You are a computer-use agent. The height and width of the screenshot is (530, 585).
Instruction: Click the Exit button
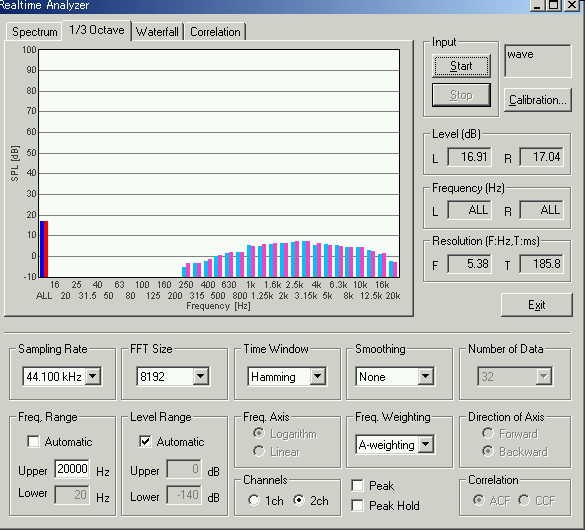coord(536,305)
